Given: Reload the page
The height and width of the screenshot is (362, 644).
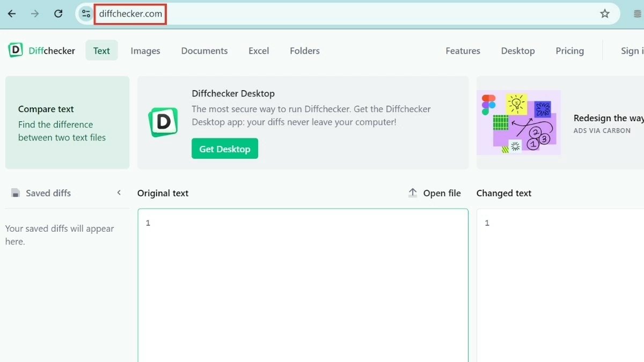Looking at the screenshot, I should click(58, 13).
